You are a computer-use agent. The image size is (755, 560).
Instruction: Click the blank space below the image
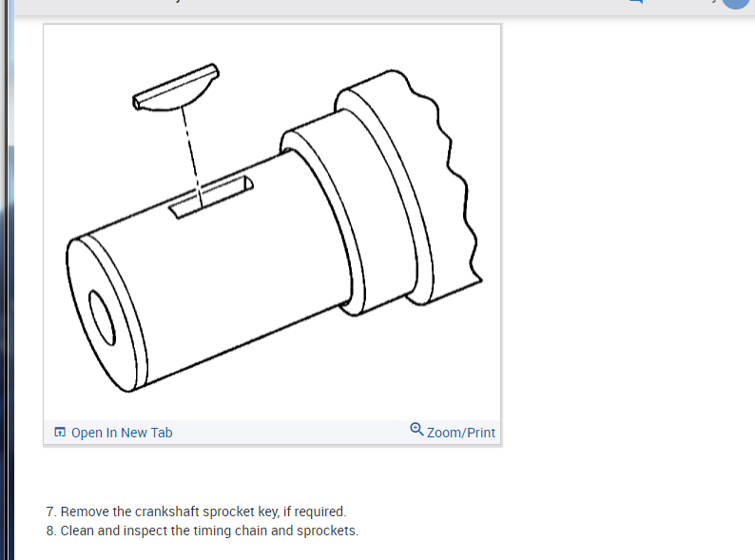(272, 474)
